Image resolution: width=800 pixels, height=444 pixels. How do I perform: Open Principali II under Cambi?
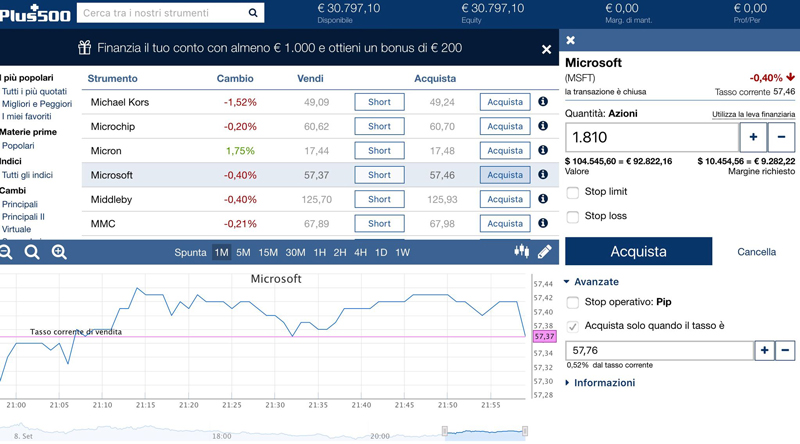coord(23,216)
